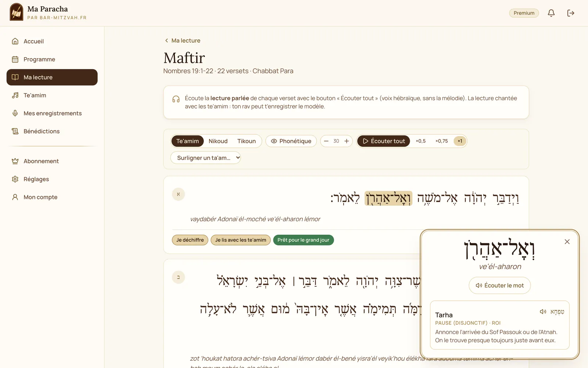Click the Programme calendar icon
Screen dimensions: 588x368
(15, 59)
